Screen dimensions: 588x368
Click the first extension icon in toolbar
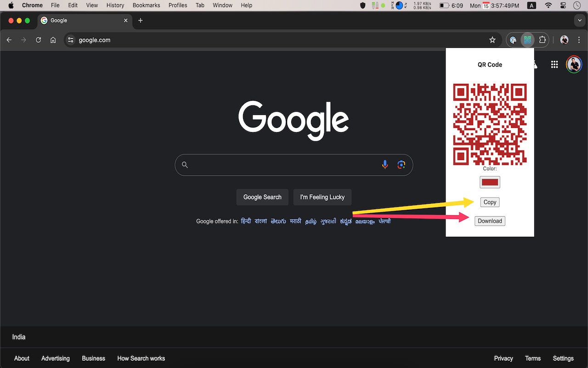click(x=513, y=40)
